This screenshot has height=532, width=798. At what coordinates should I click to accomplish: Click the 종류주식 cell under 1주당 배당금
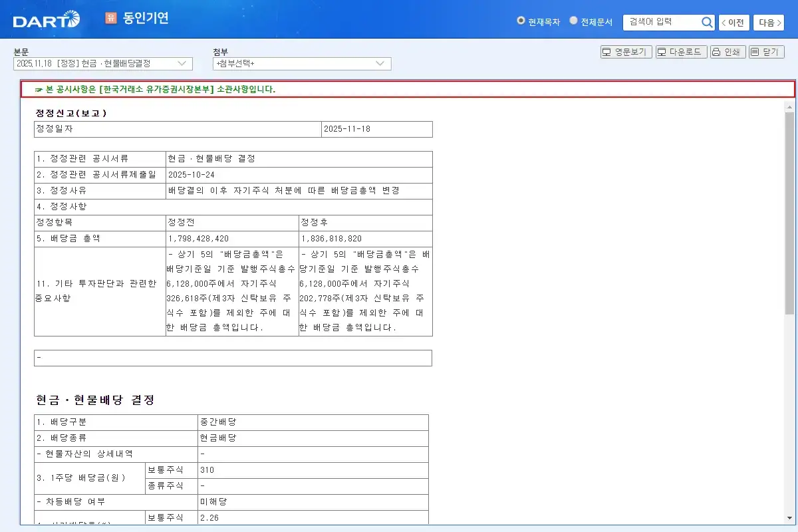point(172,486)
